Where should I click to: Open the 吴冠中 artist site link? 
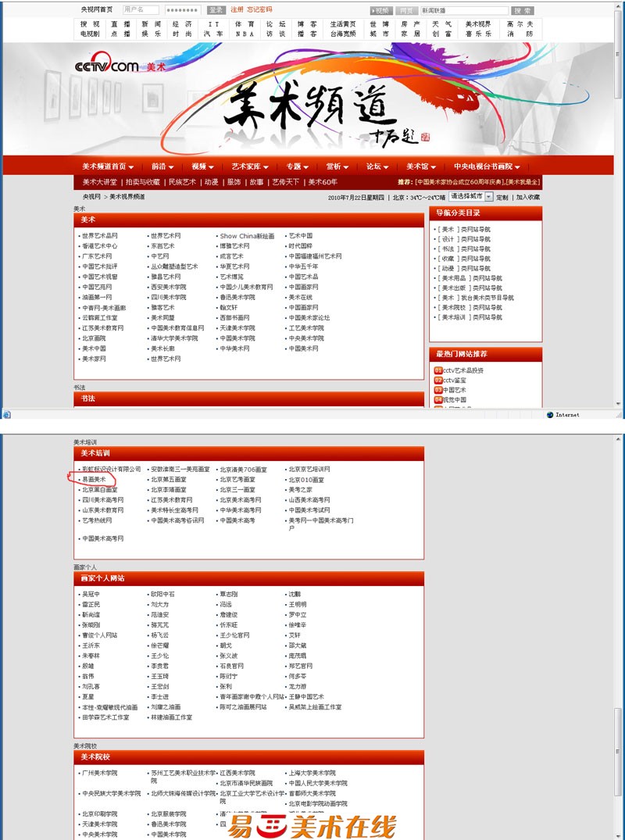91,594
